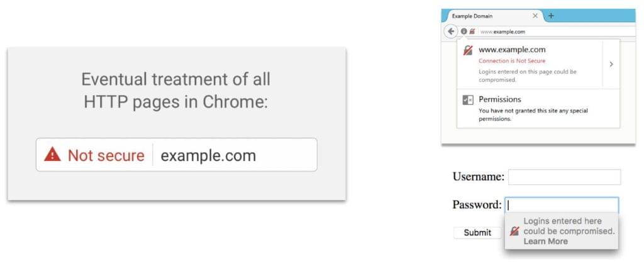This screenshot has height=266, width=644.
Task: Click the Permissions checkbox icon
Action: [467, 100]
